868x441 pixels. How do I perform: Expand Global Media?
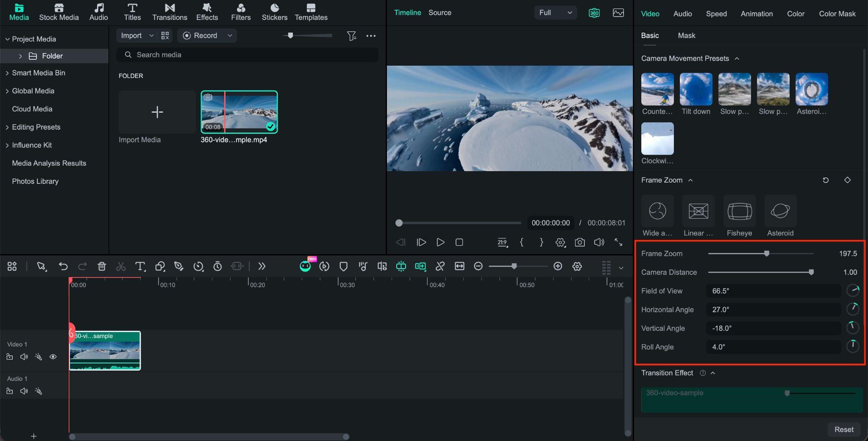click(7, 91)
